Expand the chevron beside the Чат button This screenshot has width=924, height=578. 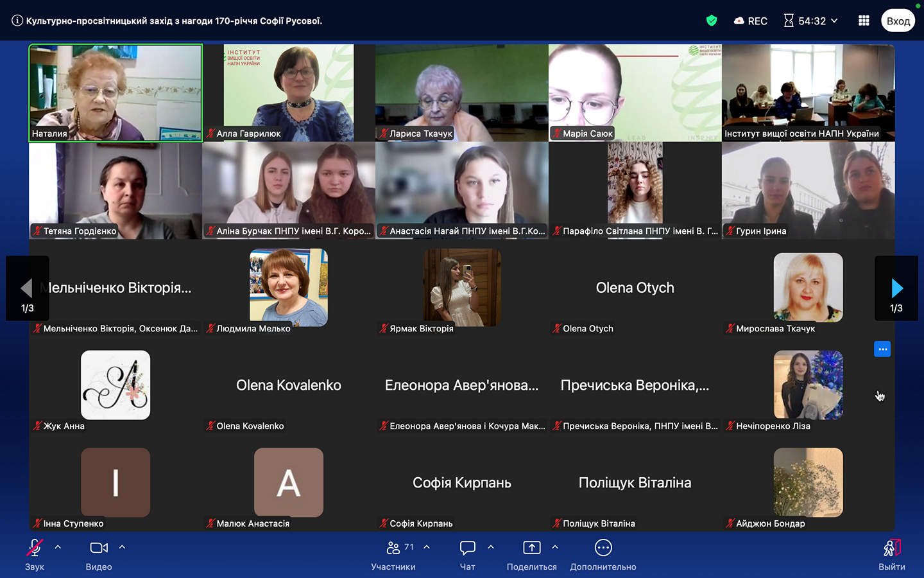click(x=491, y=547)
